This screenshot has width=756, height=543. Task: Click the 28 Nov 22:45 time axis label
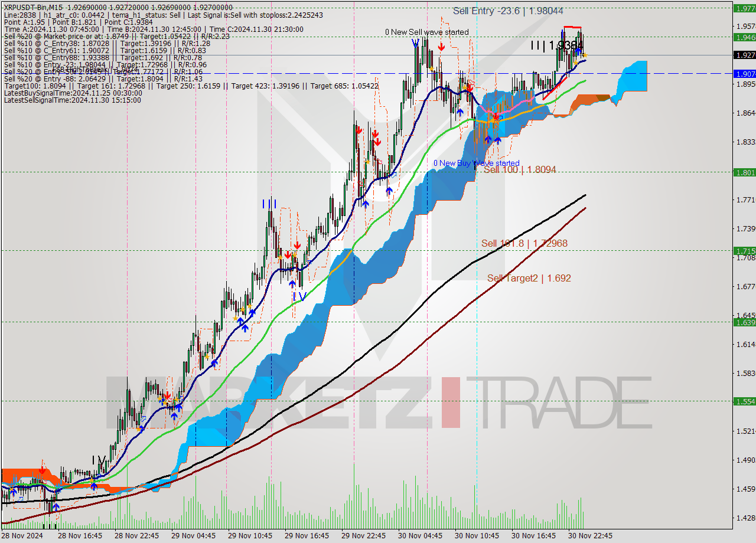136,536
